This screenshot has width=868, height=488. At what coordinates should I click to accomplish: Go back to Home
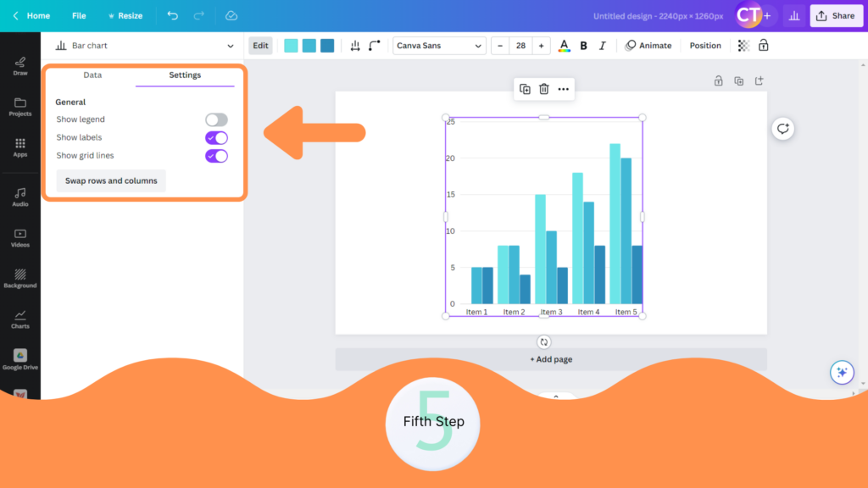(32, 15)
